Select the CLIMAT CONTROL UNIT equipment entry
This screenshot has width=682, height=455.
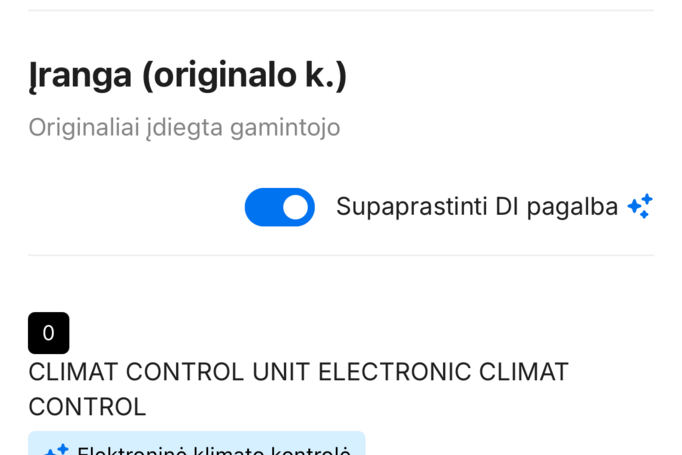point(298,388)
